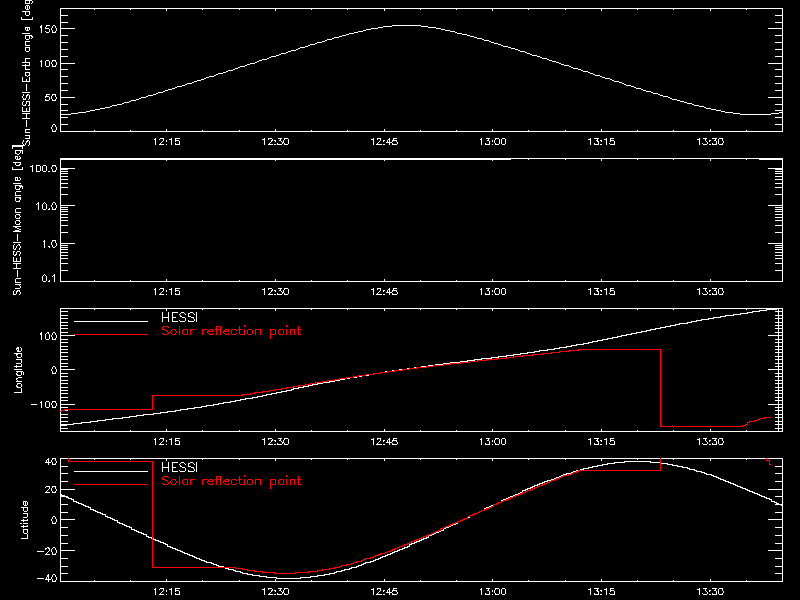Select the 10.0 tick on Moon angle axis
This screenshot has width=800, height=600.
pyautogui.click(x=46, y=206)
